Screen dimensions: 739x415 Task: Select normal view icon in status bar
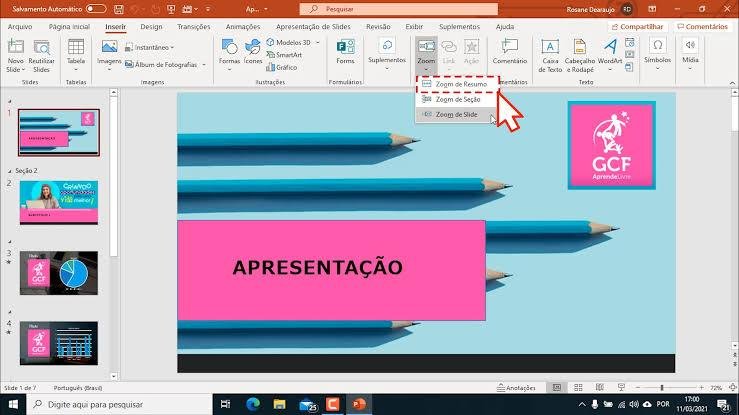click(557, 387)
